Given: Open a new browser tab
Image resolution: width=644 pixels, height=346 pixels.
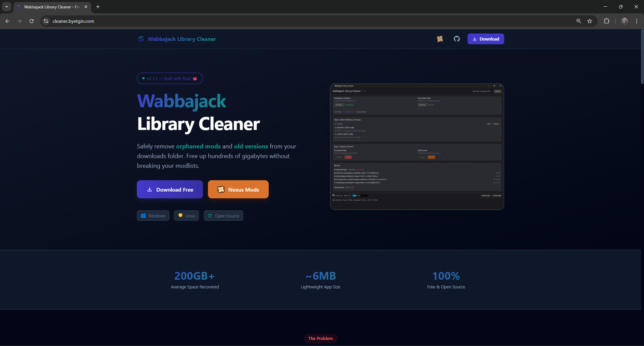Looking at the screenshot, I should pyautogui.click(x=98, y=7).
